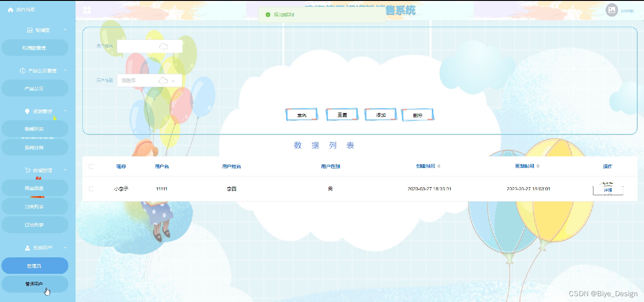Click the 创建时间 column header text
The height and width of the screenshot is (302, 644).
click(x=425, y=166)
